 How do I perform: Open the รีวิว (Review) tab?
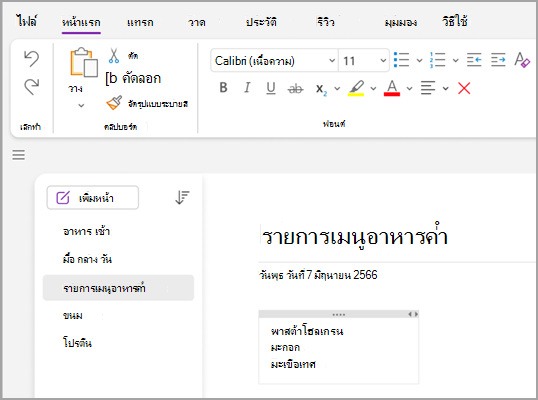click(x=326, y=22)
